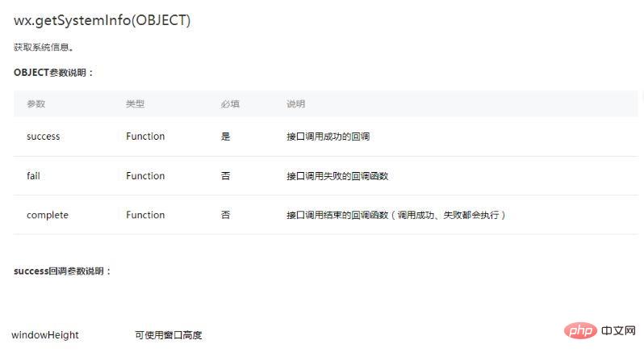Click the wx.getSystemInfo(OBJECT) heading
The image size is (644, 357).
[102, 20]
